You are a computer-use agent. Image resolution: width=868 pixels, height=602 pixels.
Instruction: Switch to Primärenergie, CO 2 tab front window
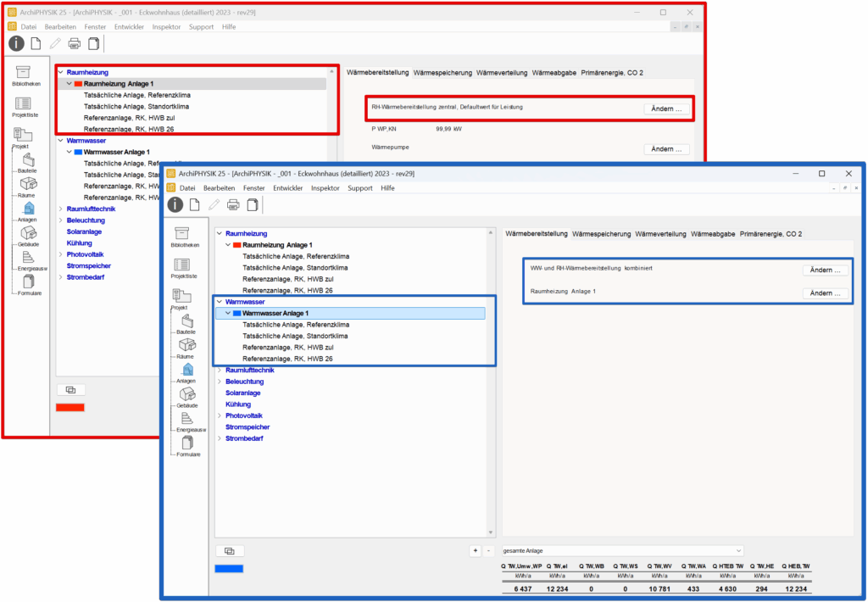click(x=771, y=234)
